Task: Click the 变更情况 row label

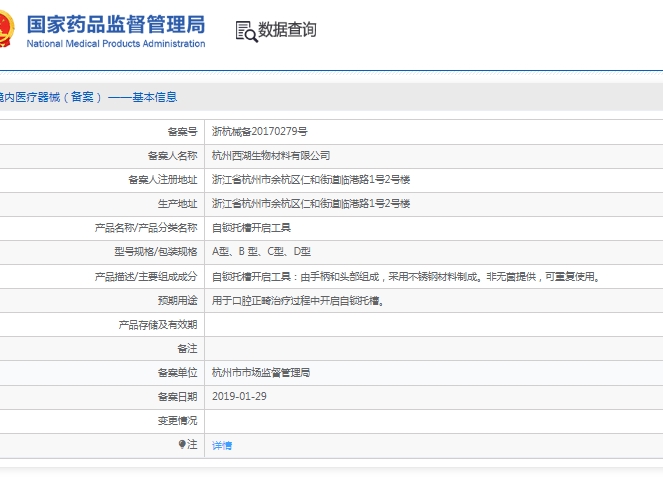Action: coord(178,421)
